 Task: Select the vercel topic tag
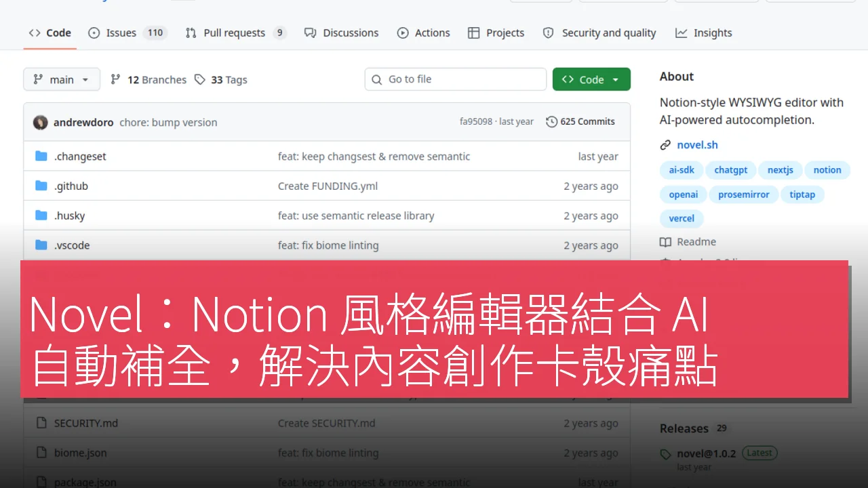(682, 218)
